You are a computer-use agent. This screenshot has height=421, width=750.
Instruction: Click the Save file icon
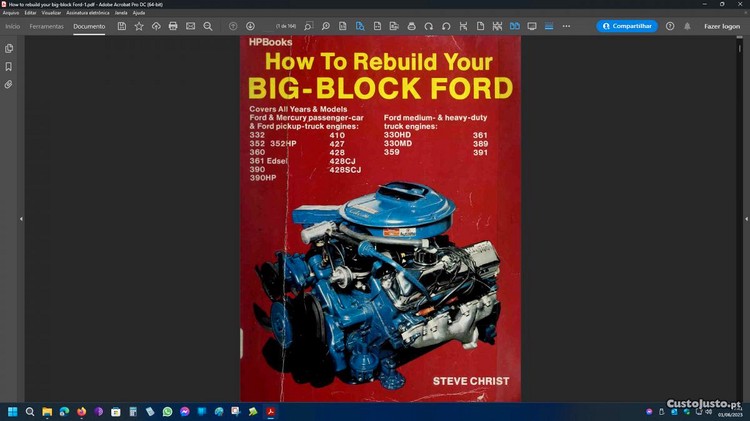tap(122, 26)
